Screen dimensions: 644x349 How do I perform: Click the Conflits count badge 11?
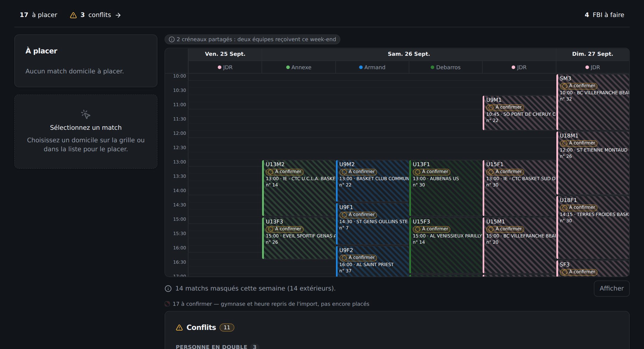[x=227, y=328]
